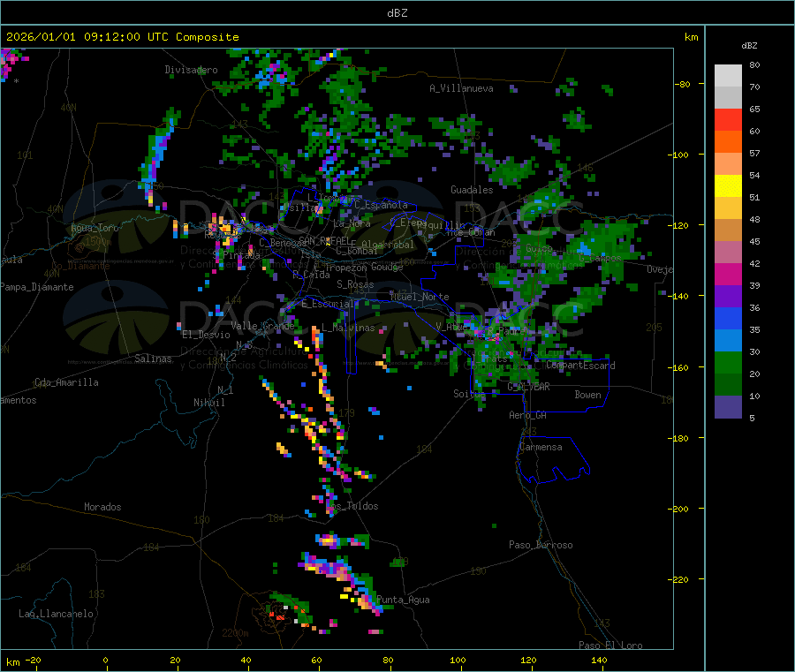Click the S_Rosas location label
This screenshot has width=795, height=672.
click(355, 284)
